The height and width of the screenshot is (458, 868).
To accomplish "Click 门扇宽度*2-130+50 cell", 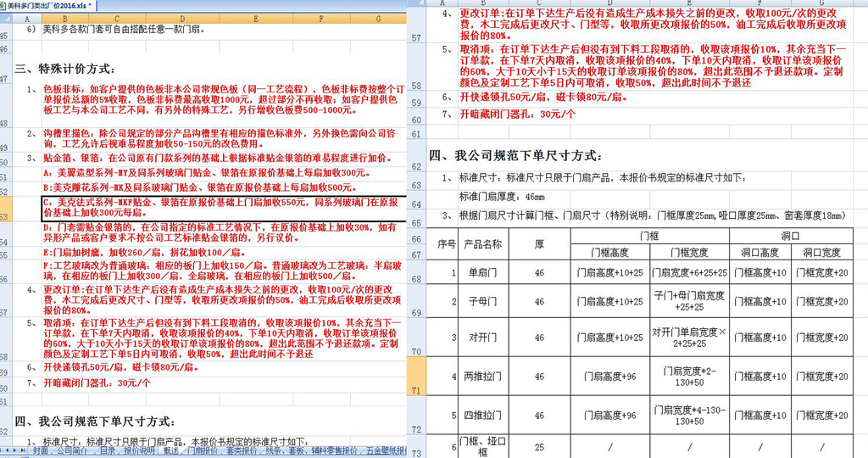I will point(690,376).
